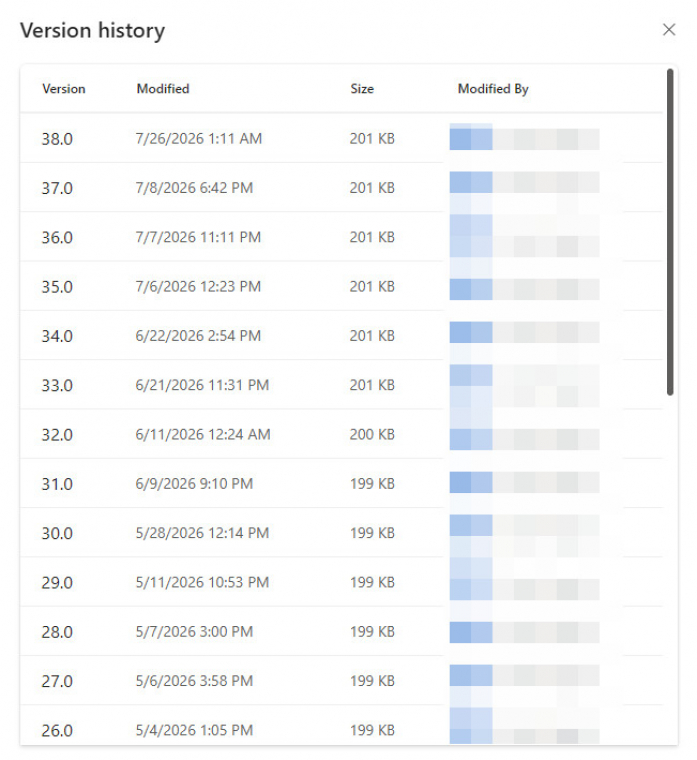Viewport: 697px width, 760px height.
Task: Close the Version history dialog
Action: point(669,30)
